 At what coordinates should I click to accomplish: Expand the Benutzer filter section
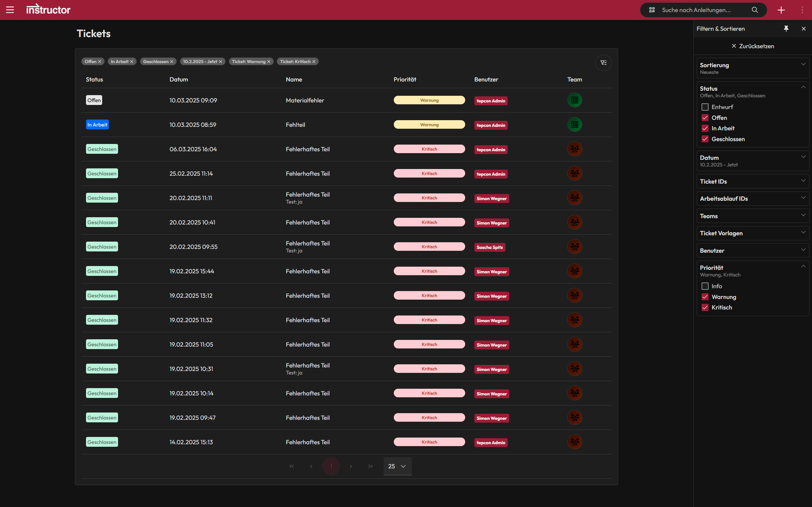tap(803, 250)
